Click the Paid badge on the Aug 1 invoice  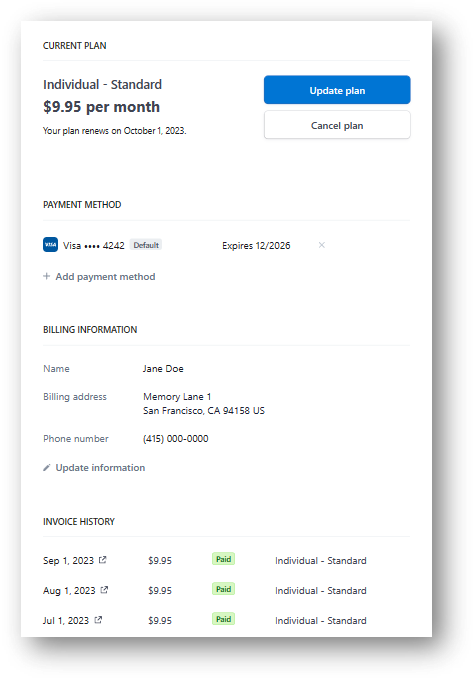click(223, 589)
